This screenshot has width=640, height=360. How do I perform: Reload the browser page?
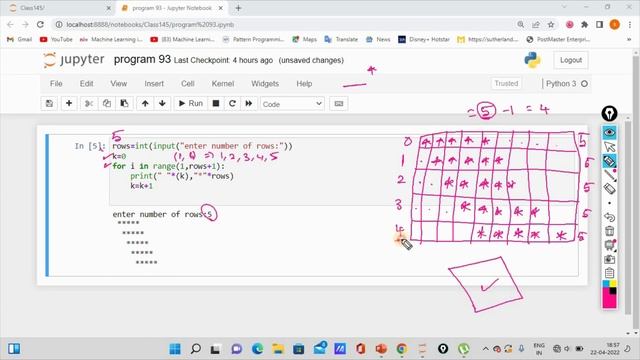[x=40, y=24]
